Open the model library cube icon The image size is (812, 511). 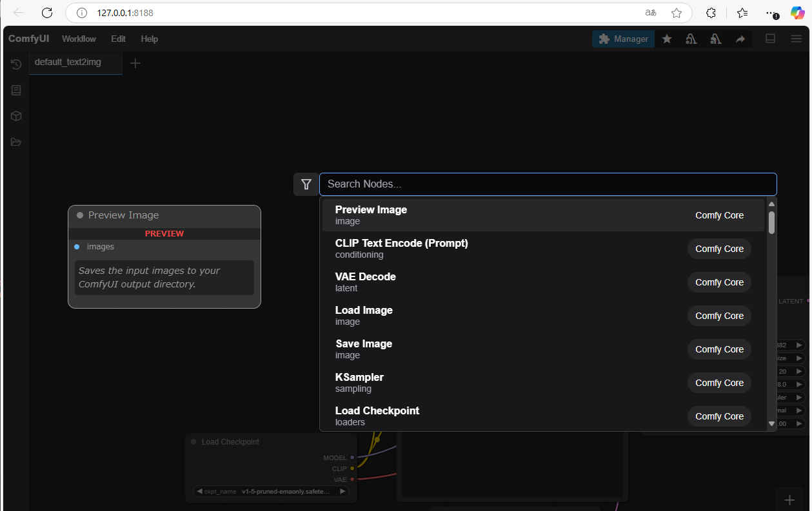click(16, 116)
